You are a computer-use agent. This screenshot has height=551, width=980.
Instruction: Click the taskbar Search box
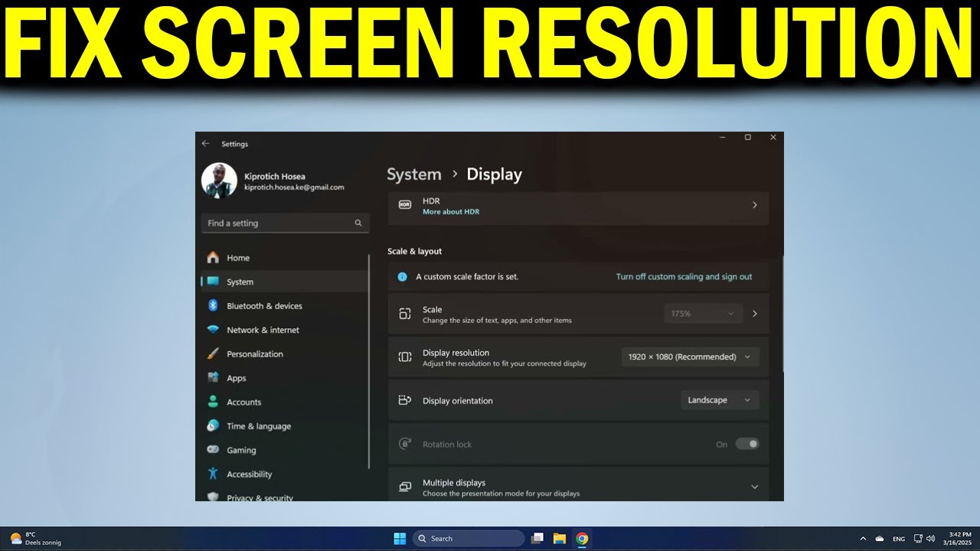tap(469, 539)
